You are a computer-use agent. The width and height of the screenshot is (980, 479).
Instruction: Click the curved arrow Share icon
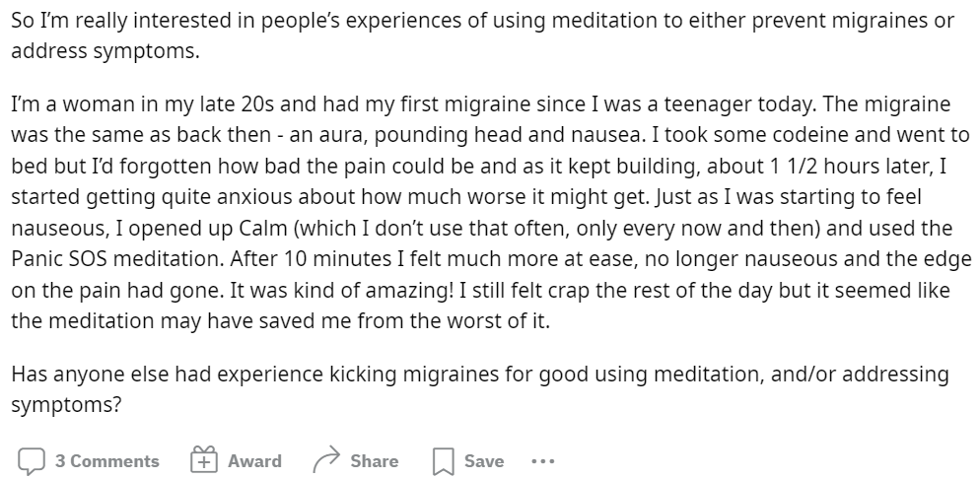pos(326,460)
